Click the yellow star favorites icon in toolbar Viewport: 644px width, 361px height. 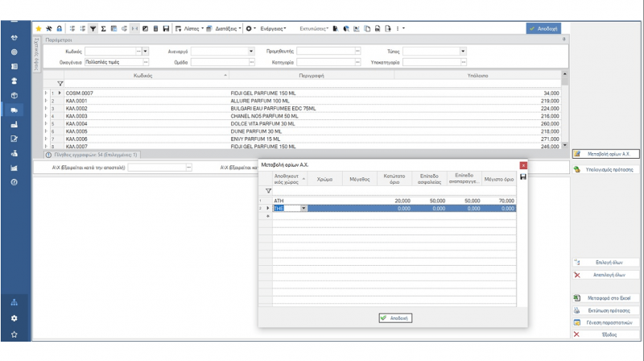coord(39,28)
